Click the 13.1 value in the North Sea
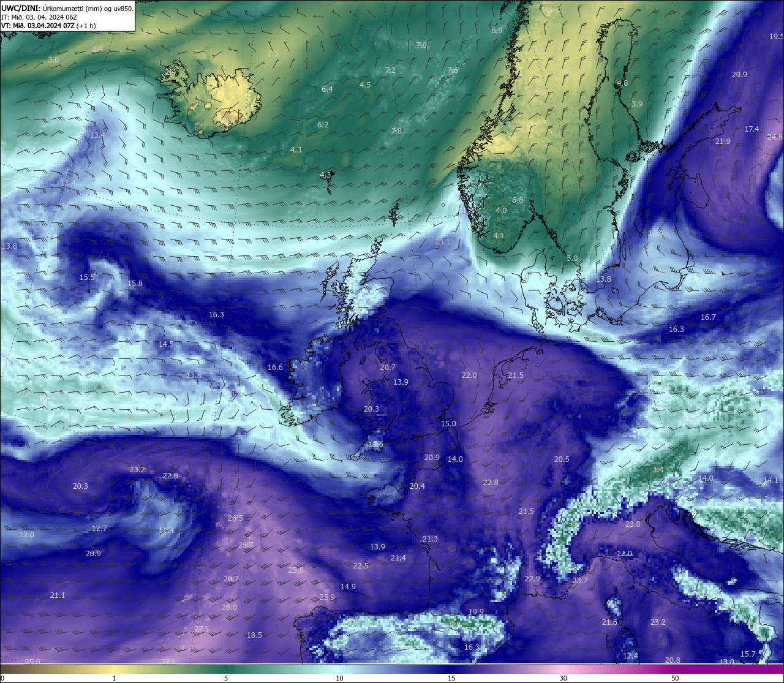The height and width of the screenshot is (683, 784). 442,243
